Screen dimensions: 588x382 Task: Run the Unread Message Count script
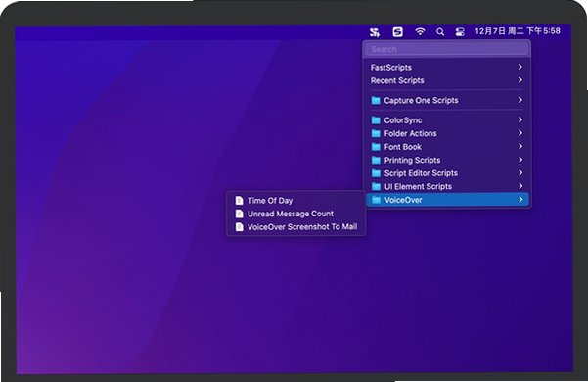(295, 214)
